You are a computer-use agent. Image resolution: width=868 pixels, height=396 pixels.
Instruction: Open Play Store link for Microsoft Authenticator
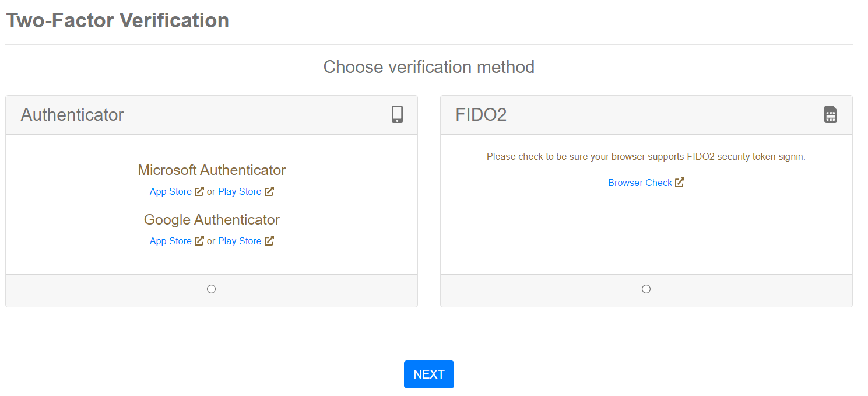tap(240, 191)
